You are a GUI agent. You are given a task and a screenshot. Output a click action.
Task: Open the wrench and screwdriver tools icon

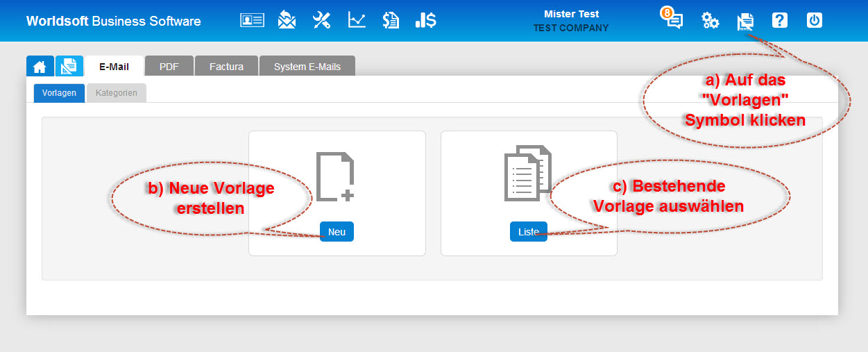321,20
